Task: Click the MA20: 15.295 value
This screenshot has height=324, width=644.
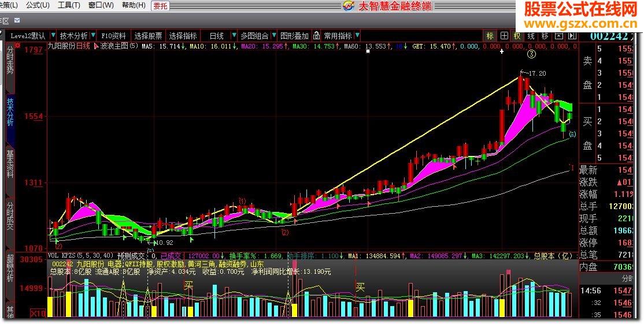Action: (262, 46)
